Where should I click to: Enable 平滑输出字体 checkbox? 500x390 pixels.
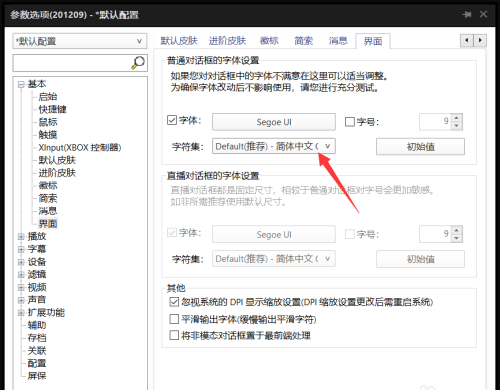click(x=174, y=319)
